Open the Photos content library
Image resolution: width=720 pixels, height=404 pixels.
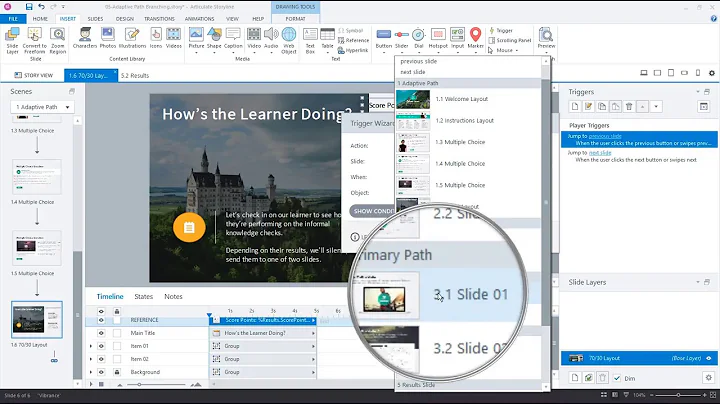point(108,38)
